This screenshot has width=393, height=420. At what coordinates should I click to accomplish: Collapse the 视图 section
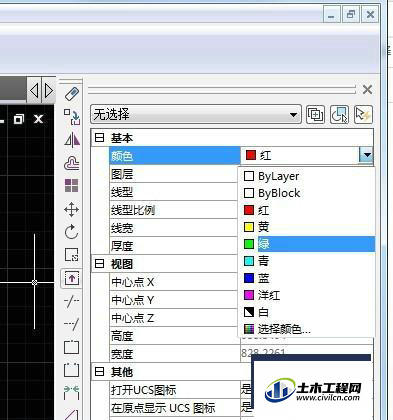coord(99,264)
